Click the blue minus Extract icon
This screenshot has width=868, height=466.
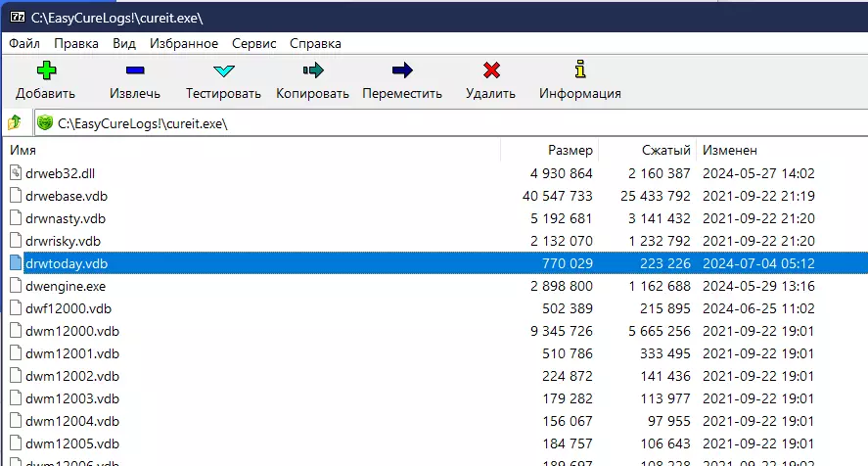coord(135,70)
